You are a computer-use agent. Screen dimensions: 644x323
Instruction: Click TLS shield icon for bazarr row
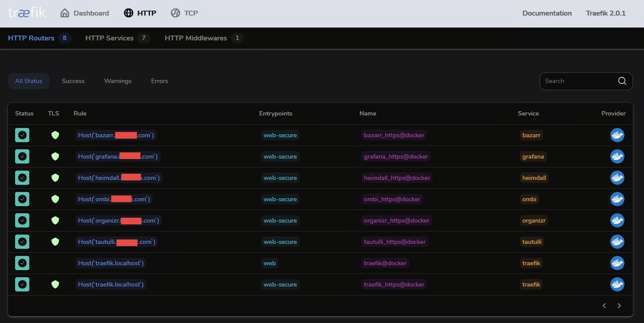(55, 135)
